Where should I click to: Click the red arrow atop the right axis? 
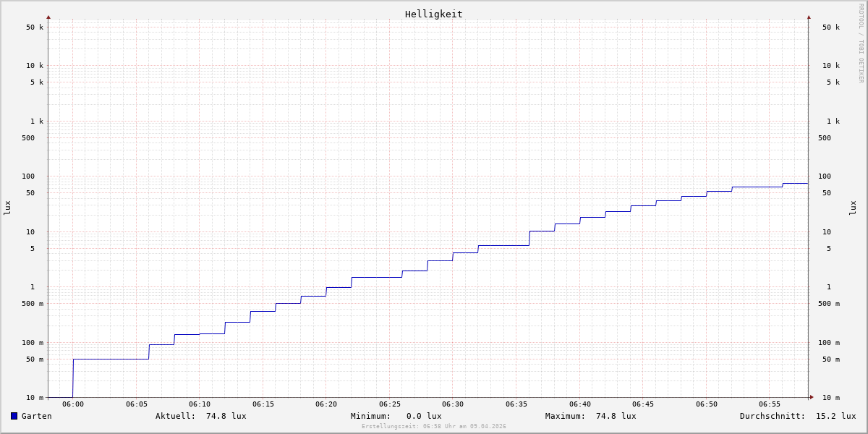809,17
